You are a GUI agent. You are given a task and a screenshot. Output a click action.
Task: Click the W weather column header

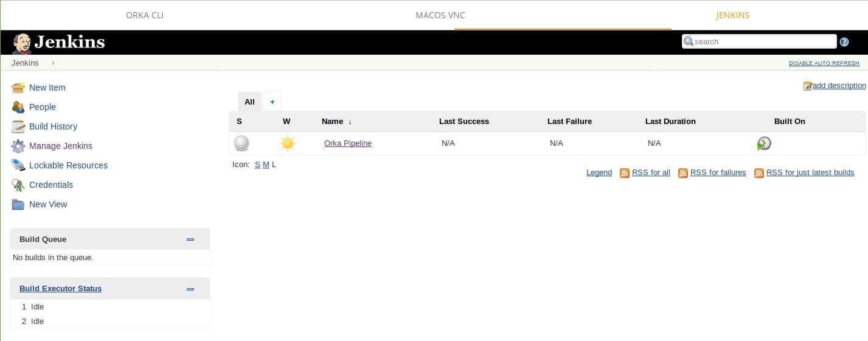click(286, 122)
